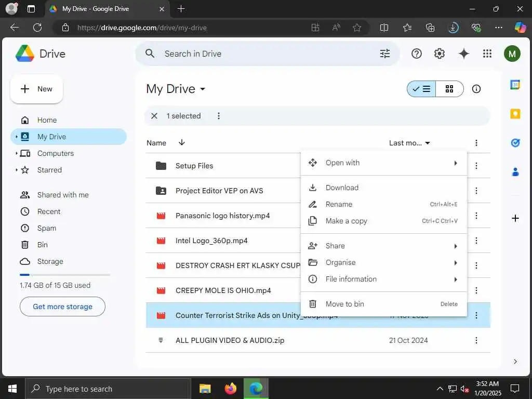Open Google Tasks side panel icon
The height and width of the screenshot is (399, 532).
point(515,143)
